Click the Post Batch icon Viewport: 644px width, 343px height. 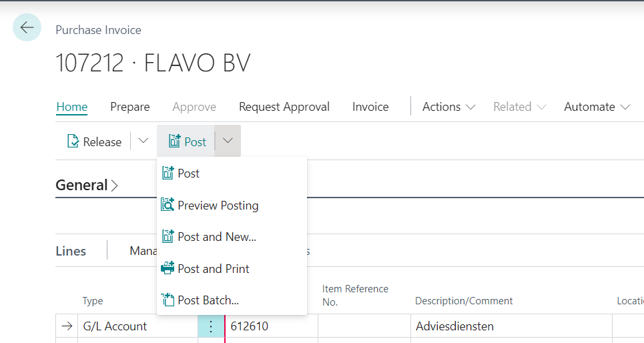168,300
